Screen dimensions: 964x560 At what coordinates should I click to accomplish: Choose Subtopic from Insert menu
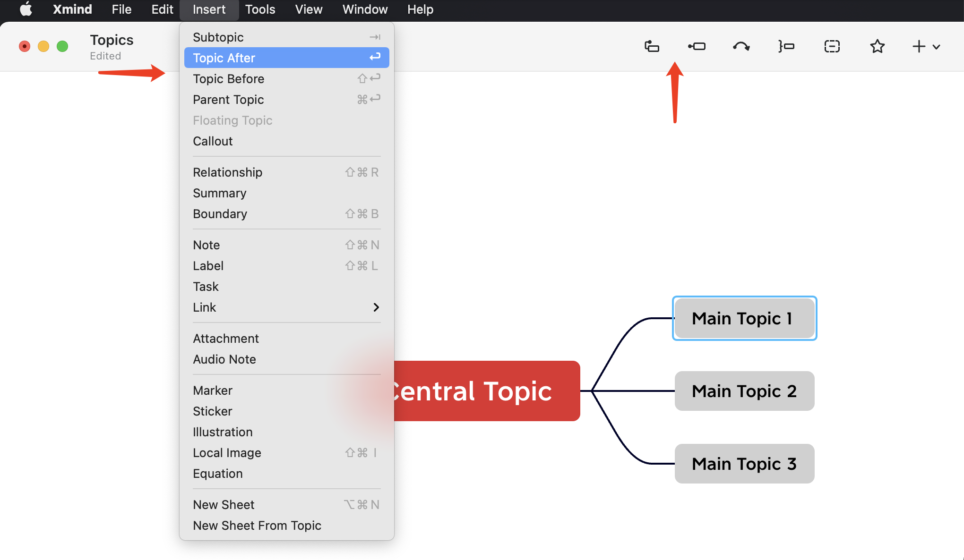click(287, 37)
